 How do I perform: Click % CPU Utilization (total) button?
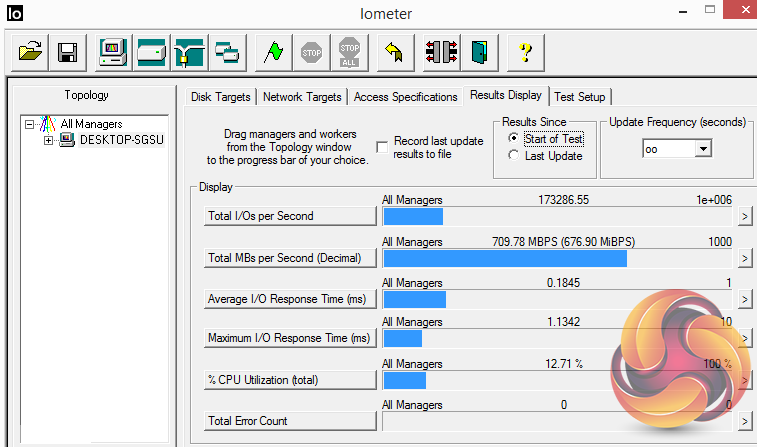pos(290,380)
